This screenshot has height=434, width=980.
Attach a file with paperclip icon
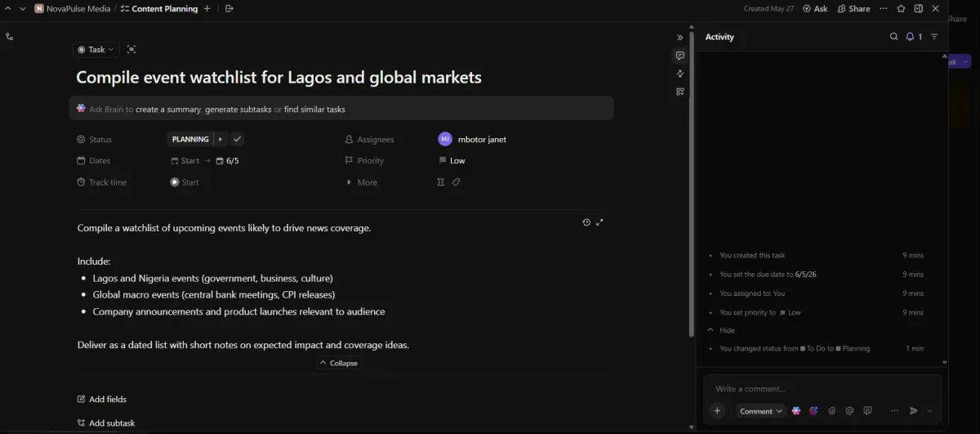pyautogui.click(x=832, y=411)
